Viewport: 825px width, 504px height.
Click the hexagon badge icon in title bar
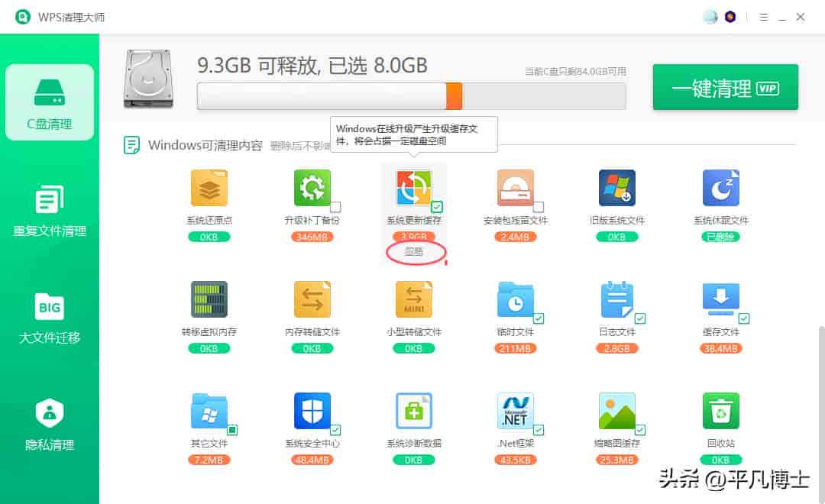(730, 17)
